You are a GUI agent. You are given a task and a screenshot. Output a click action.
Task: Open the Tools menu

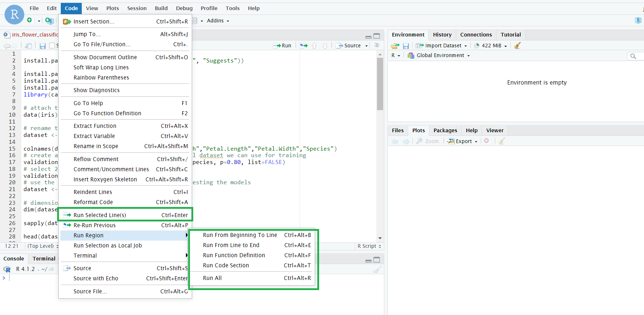(x=233, y=8)
